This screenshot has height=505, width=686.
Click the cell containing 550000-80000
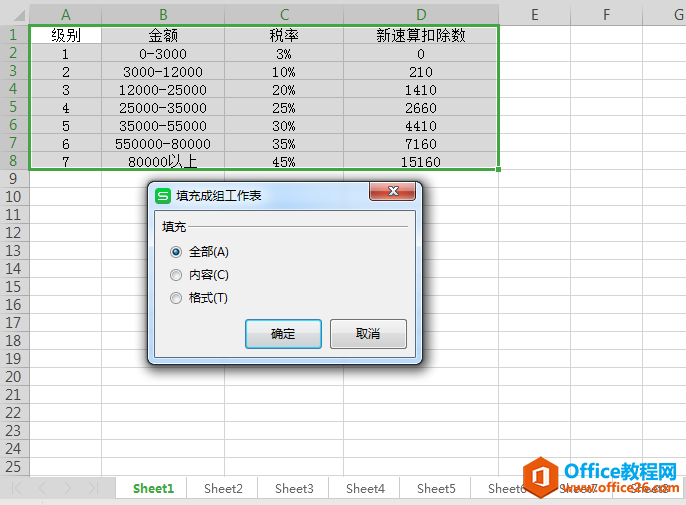point(163,144)
